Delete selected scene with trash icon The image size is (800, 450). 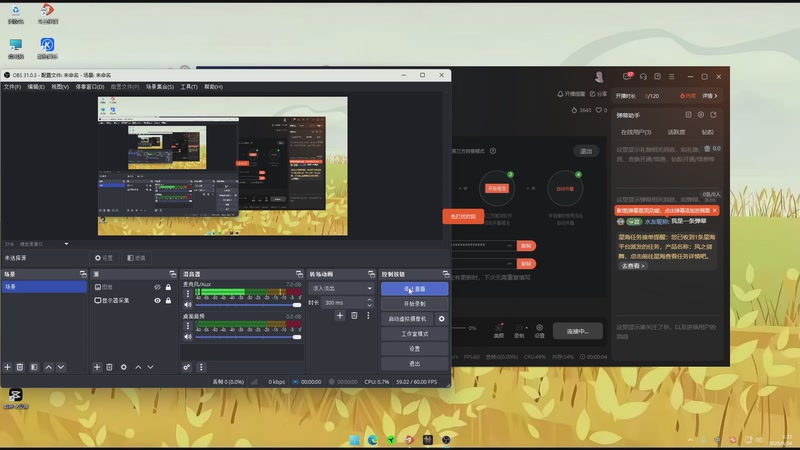pyautogui.click(x=20, y=367)
